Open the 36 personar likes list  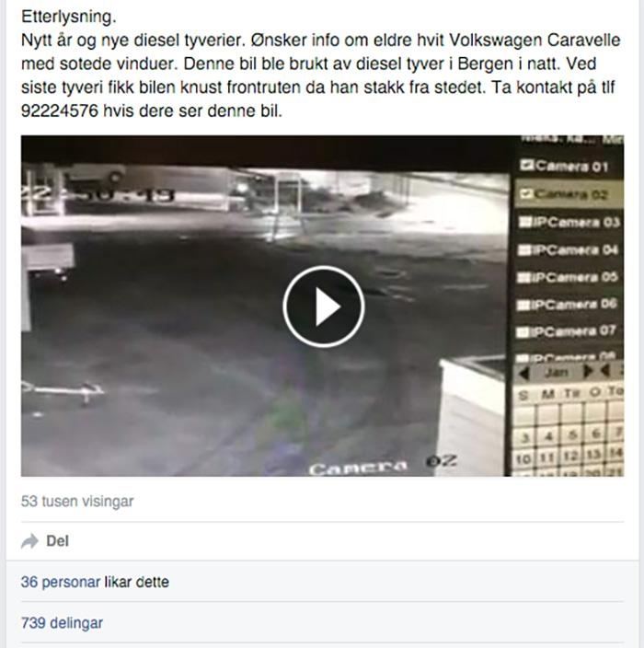[x=61, y=582]
